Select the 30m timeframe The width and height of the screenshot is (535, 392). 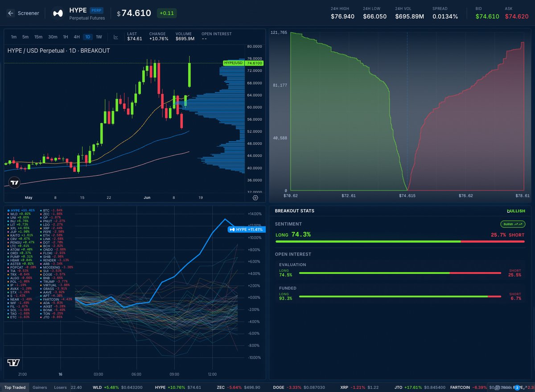click(53, 37)
